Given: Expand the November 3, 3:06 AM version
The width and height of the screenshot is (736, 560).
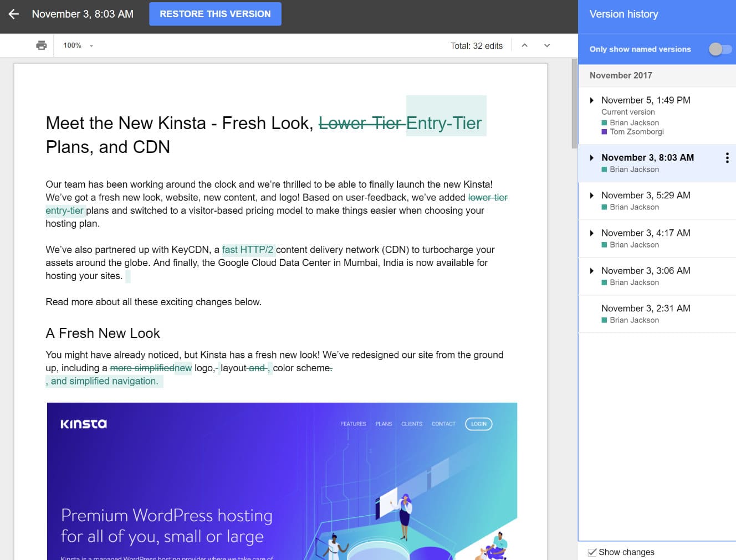Looking at the screenshot, I should coord(592,270).
